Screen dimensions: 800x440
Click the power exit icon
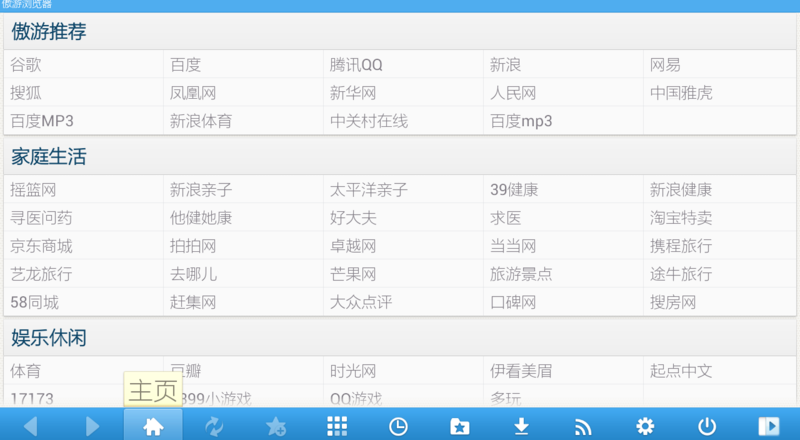pos(707,426)
